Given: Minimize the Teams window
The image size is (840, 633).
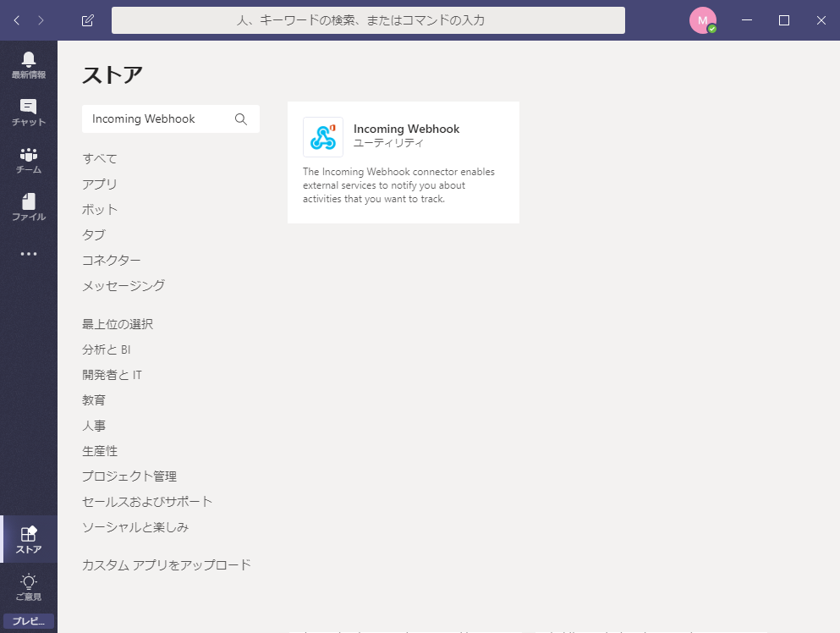Looking at the screenshot, I should coord(747,20).
